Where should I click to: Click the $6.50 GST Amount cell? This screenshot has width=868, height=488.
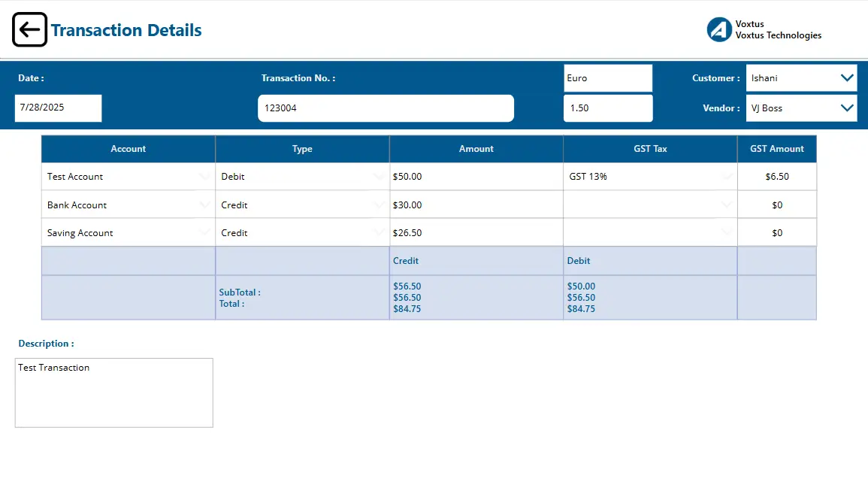pyautogui.click(x=776, y=177)
